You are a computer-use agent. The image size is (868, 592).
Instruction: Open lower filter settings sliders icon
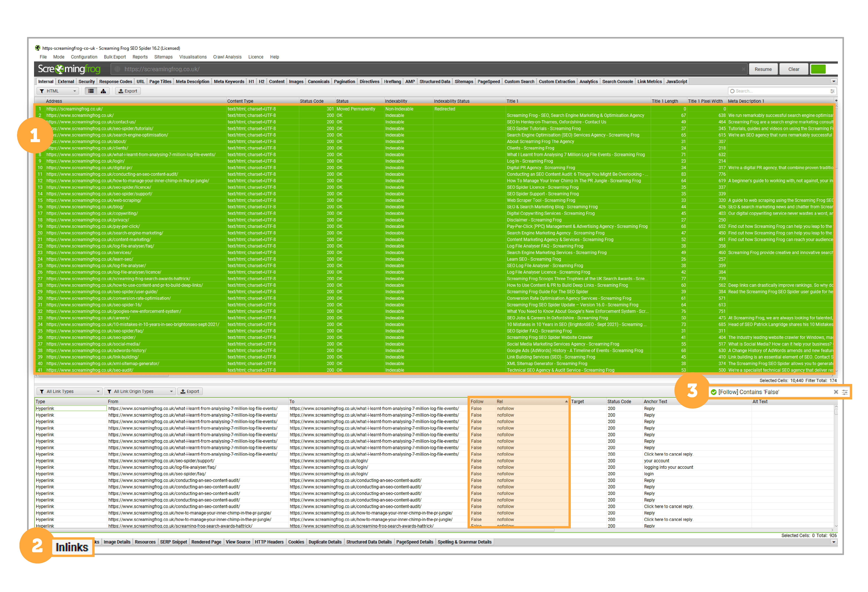point(845,392)
